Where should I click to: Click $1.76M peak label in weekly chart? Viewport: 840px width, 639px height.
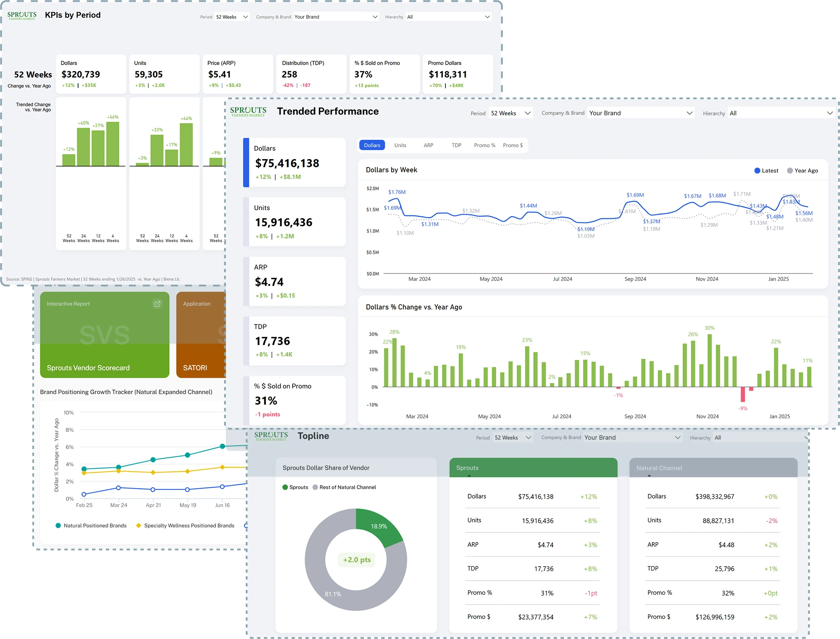[397, 192]
